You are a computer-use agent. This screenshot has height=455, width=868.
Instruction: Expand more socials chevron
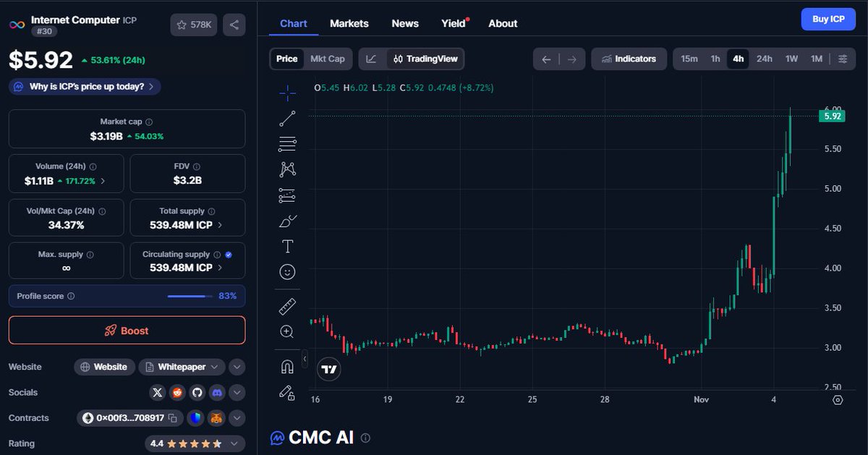(237, 393)
